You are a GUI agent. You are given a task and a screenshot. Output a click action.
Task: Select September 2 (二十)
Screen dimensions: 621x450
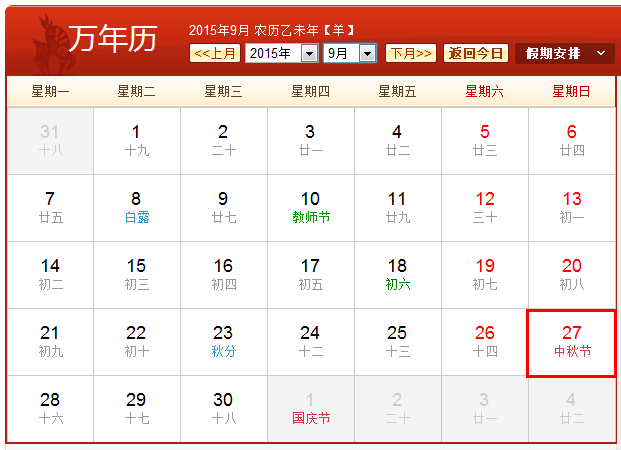pos(224,141)
